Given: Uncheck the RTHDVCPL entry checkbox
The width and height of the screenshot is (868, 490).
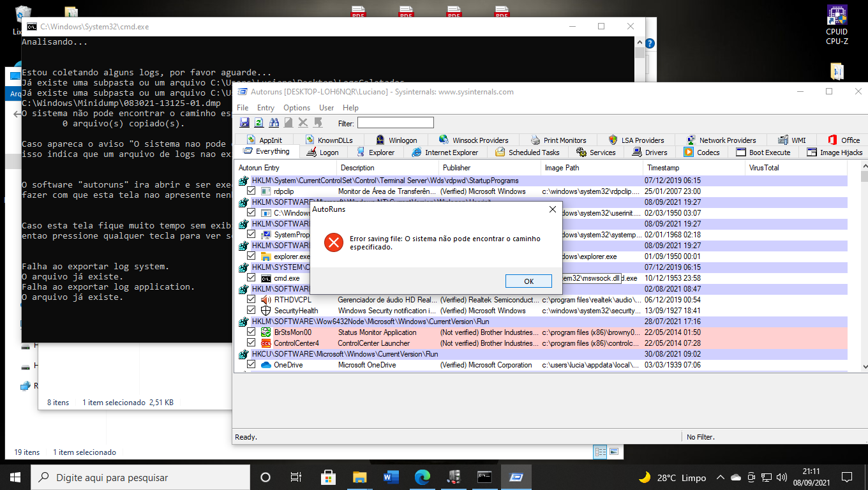Looking at the screenshot, I should click(251, 300).
